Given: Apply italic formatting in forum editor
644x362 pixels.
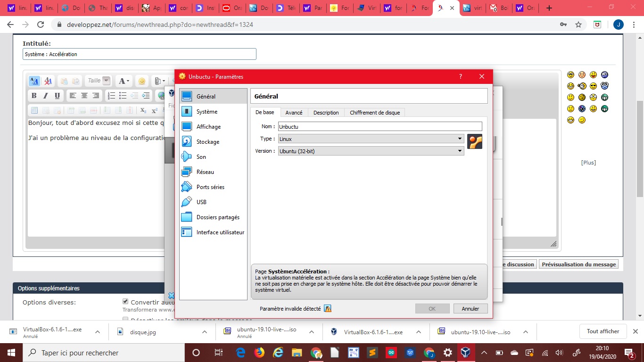Looking at the screenshot, I should 46,96.
